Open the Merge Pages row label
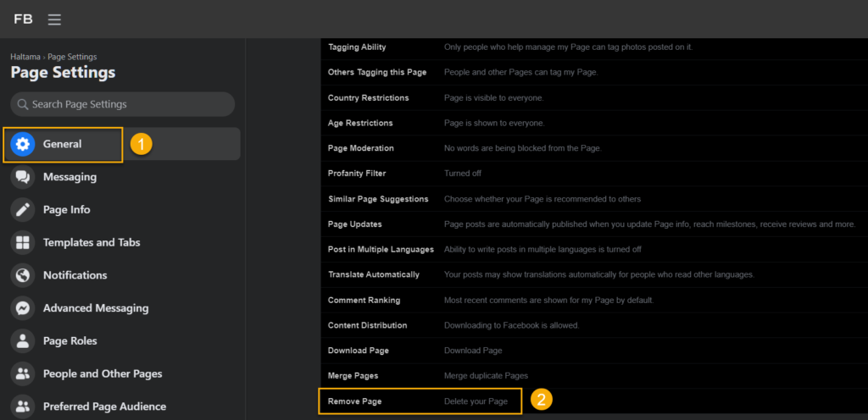 [353, 376]
